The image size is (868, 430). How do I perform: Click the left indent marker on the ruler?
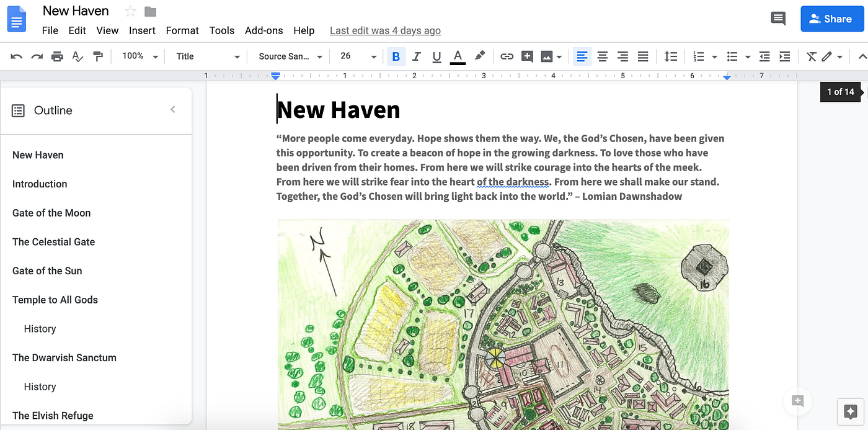(x=276, y=76)
